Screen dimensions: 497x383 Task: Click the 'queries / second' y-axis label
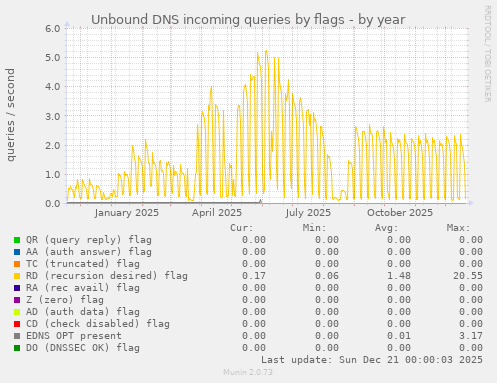pos(11,115)
